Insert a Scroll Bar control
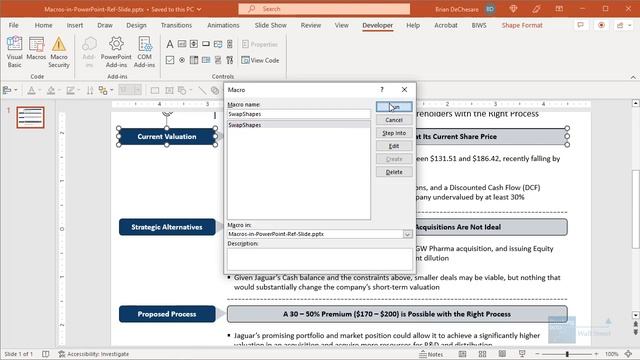640x360 pixels. click(x=230, y=44)
